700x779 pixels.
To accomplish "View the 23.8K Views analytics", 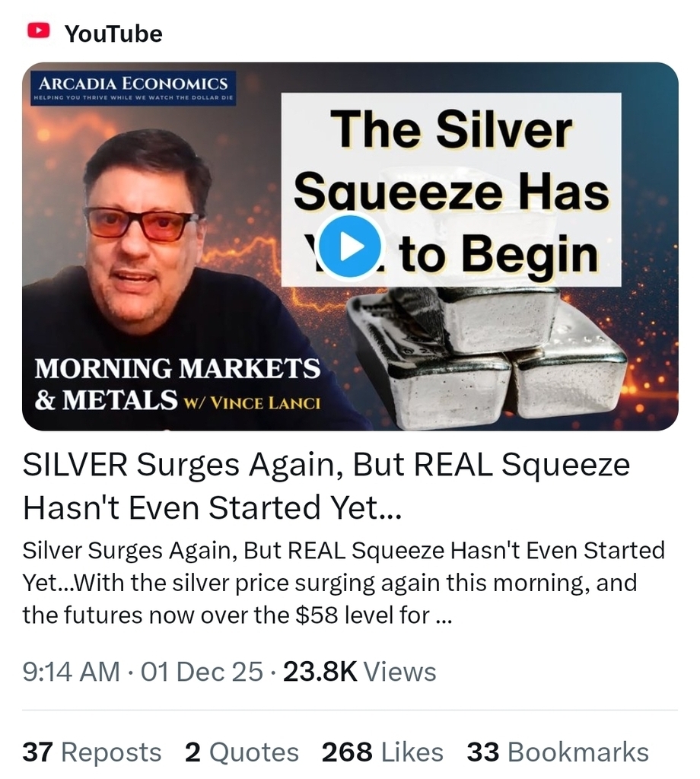I will (360, 672).
